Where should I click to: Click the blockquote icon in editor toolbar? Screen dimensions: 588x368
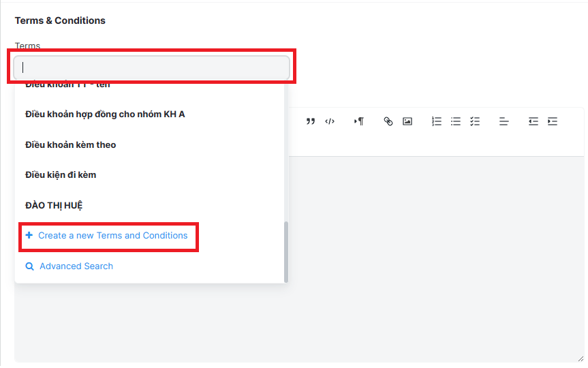(311, 121)
